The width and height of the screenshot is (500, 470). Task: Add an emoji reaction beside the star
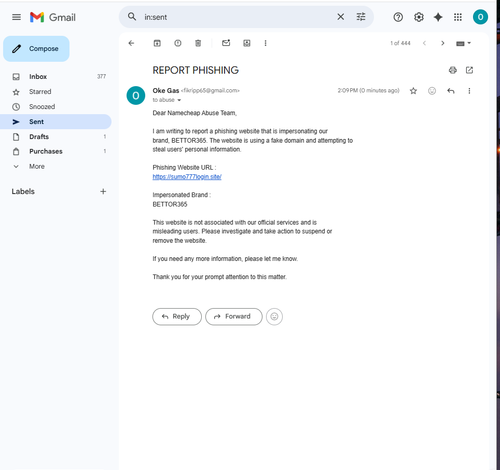[432, 91]
